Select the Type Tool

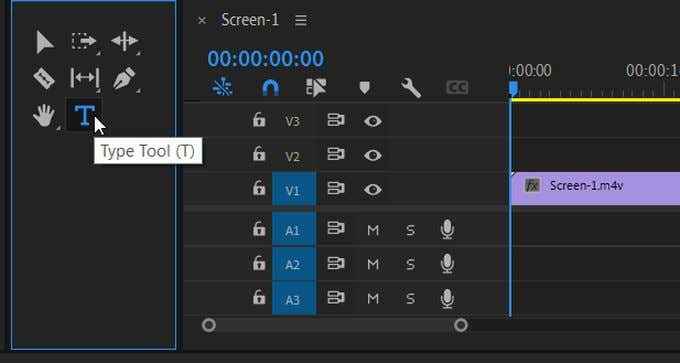85,115
